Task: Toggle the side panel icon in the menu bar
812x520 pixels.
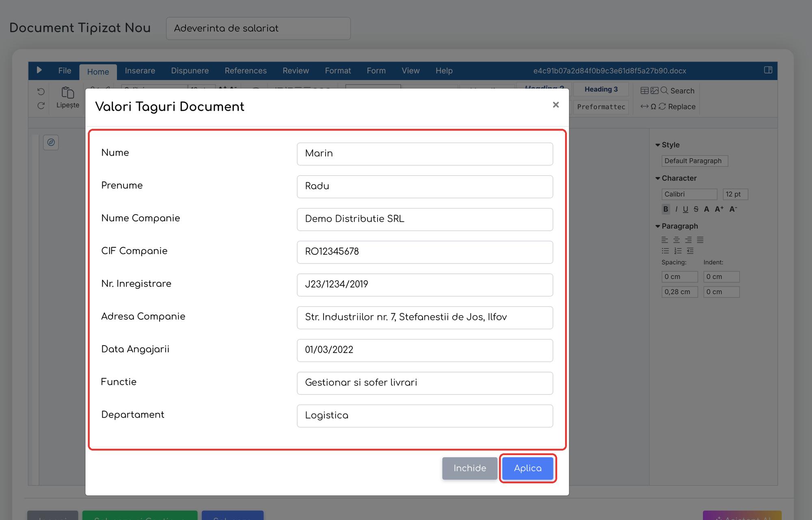Action: 768,70
